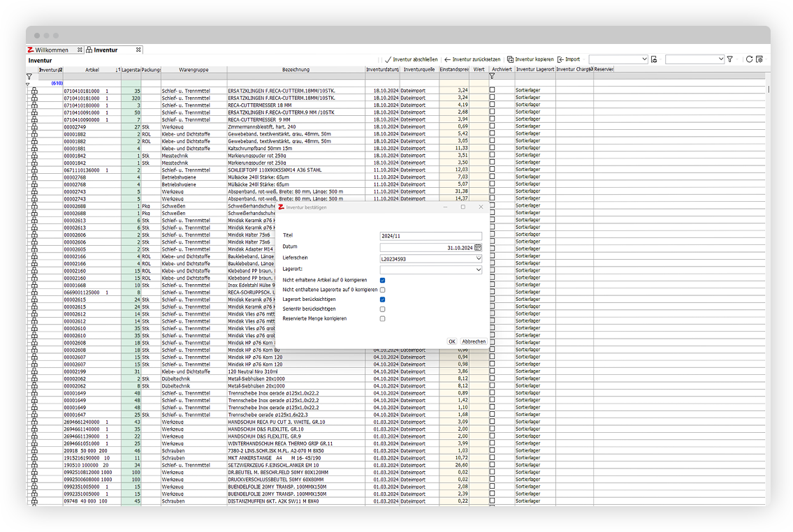The height and width of the screenshot is (532, 793).
Task: Open the calendar picker in Datum field
Action: click(x=478, y=247)
